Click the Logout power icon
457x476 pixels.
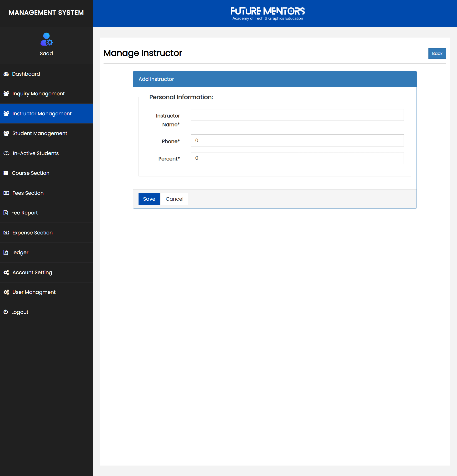click(6, 312)
